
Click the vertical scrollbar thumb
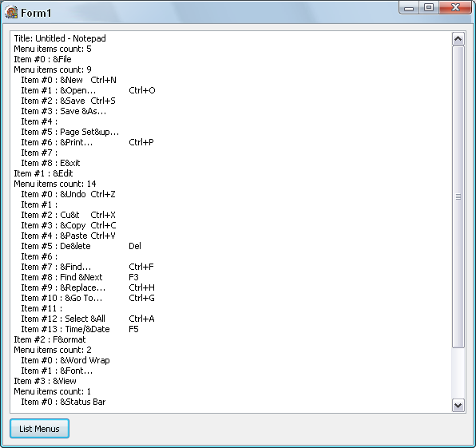(x=458, y=196)
